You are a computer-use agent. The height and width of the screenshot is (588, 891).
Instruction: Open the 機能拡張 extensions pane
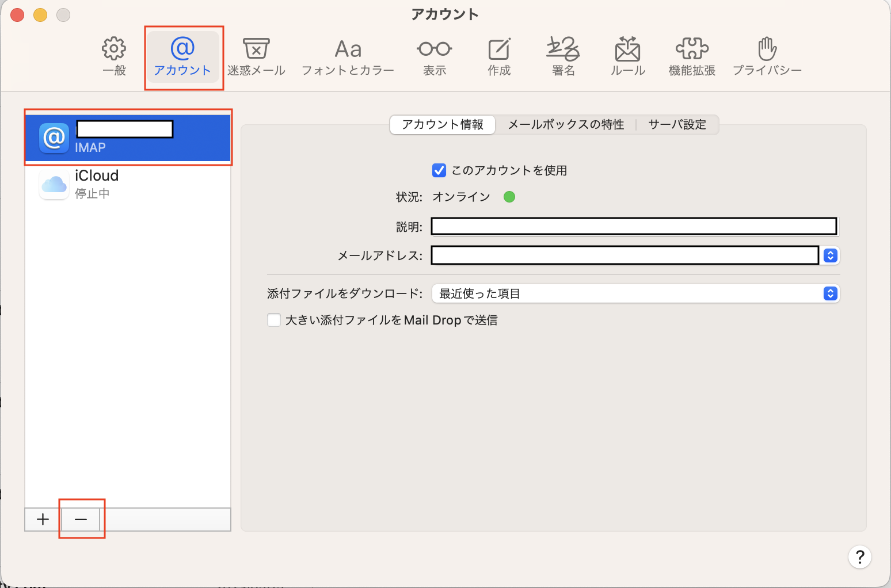(x=692, y=57)
